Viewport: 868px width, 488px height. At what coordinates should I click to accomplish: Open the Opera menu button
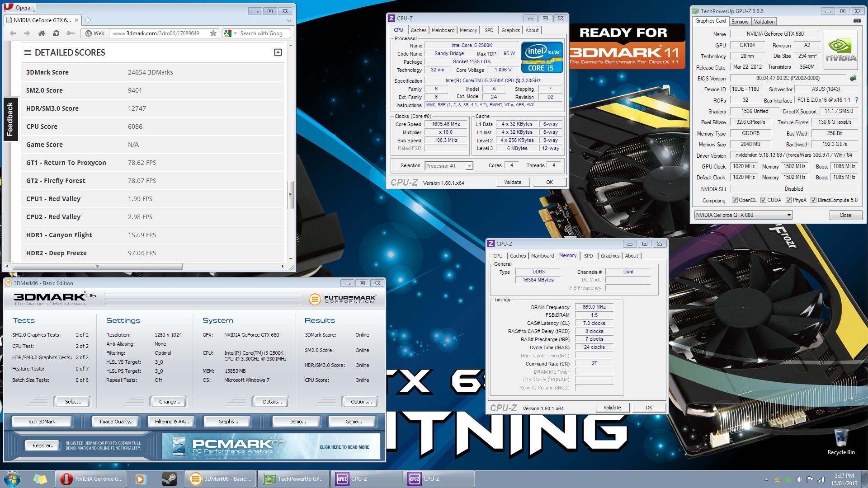(19, 7)
